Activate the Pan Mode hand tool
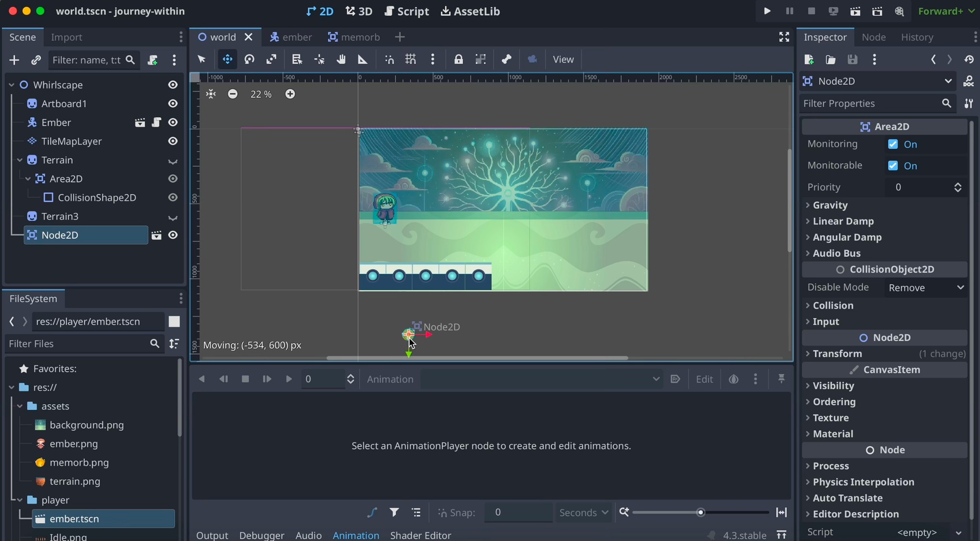Screen dimensions: 980x541 tap(341, 59)
